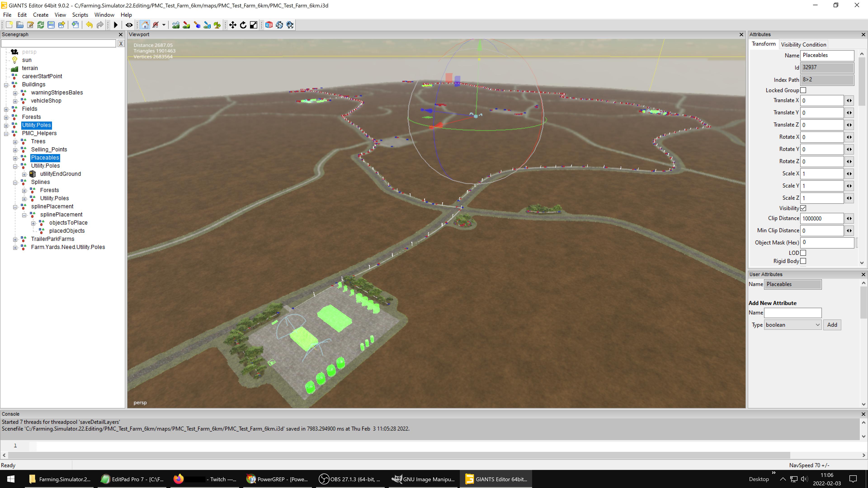Click the blue circular arrows toolbar icon

point(279,25)
